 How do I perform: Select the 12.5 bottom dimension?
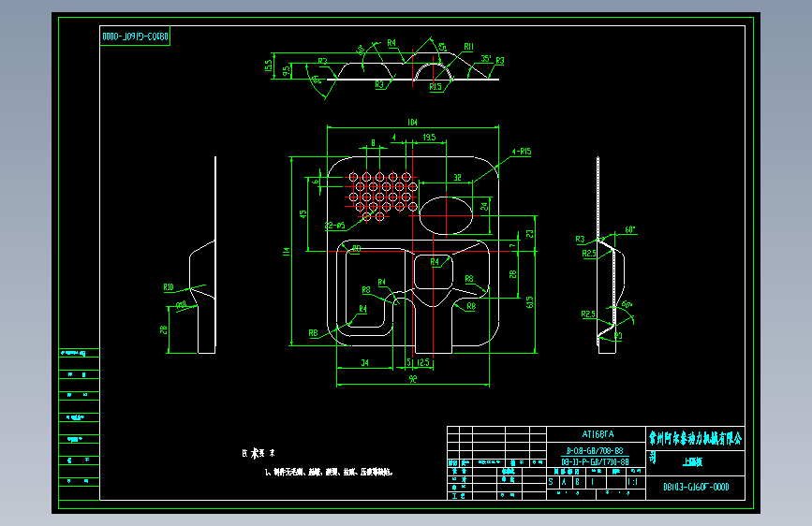[x=423, y=362]
